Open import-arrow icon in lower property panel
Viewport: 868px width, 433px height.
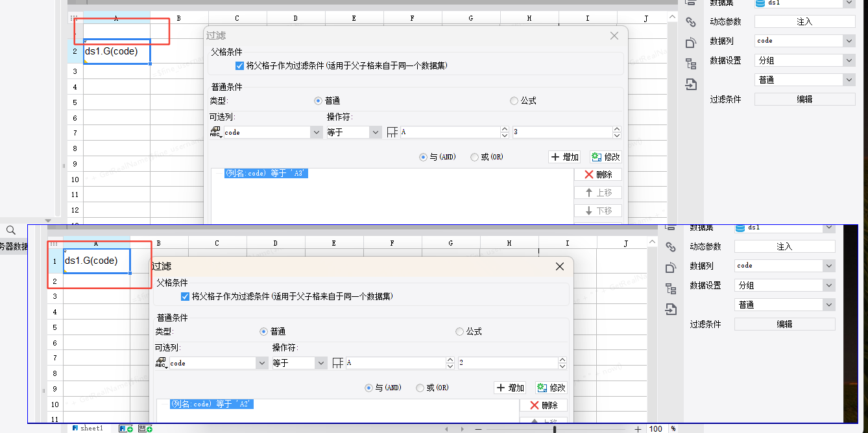[x=671, y=309]
